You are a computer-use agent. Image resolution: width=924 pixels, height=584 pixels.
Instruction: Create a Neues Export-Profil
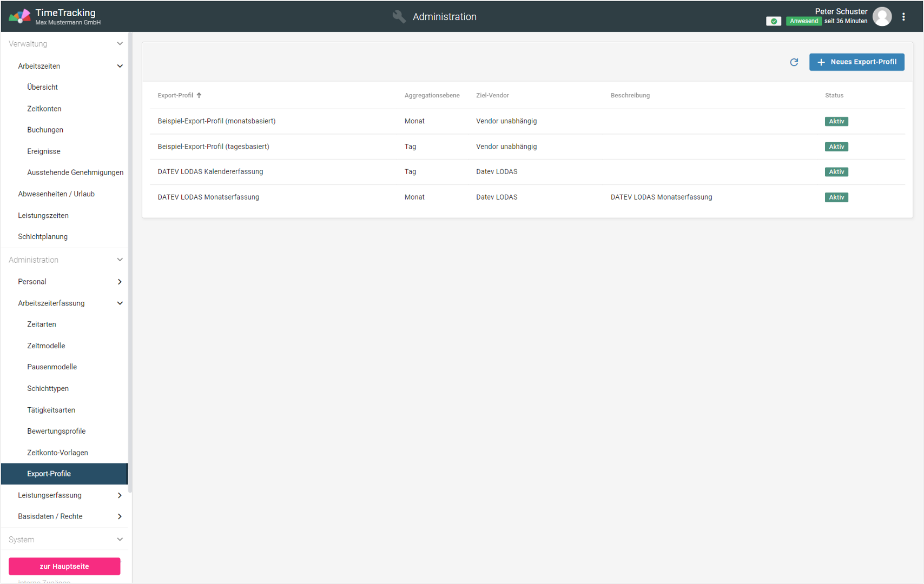[856, 62]
